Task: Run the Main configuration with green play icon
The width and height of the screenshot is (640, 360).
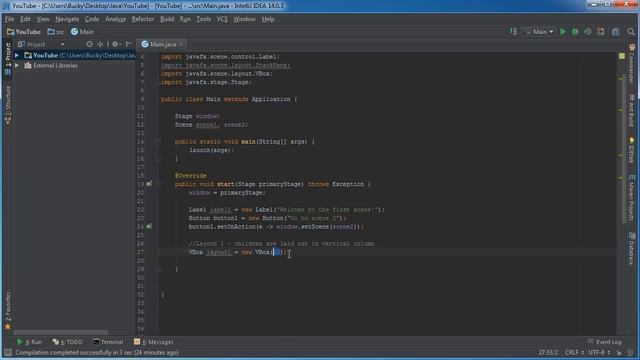Action: pyautogui.click(x=563, y=31)
